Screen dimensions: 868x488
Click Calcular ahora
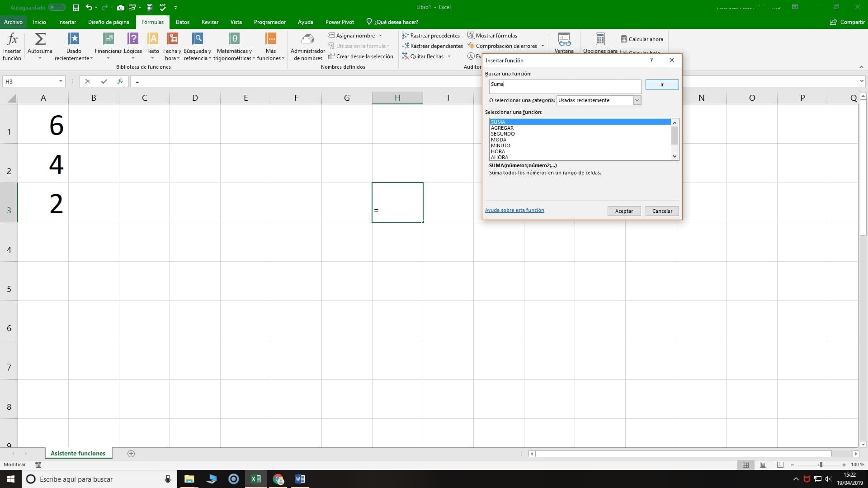point(642,39)
